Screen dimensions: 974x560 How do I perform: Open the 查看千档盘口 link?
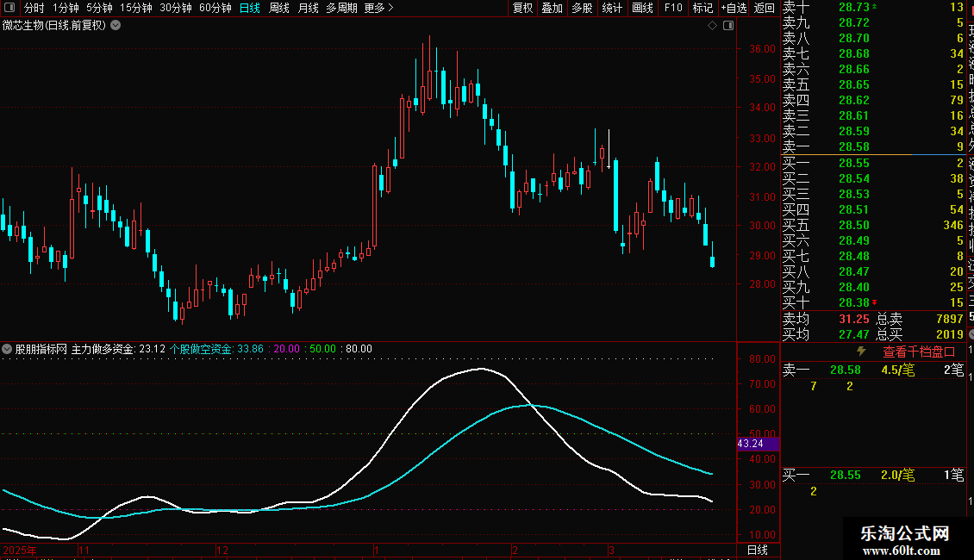click(x=919, y=352)
